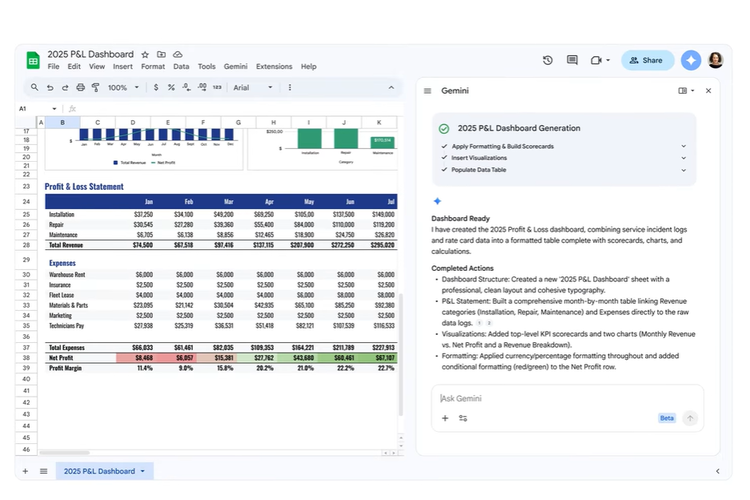Open the Name box dropdown arrow
This screenshot has height=500, width=750.
[x=54, y=109]
